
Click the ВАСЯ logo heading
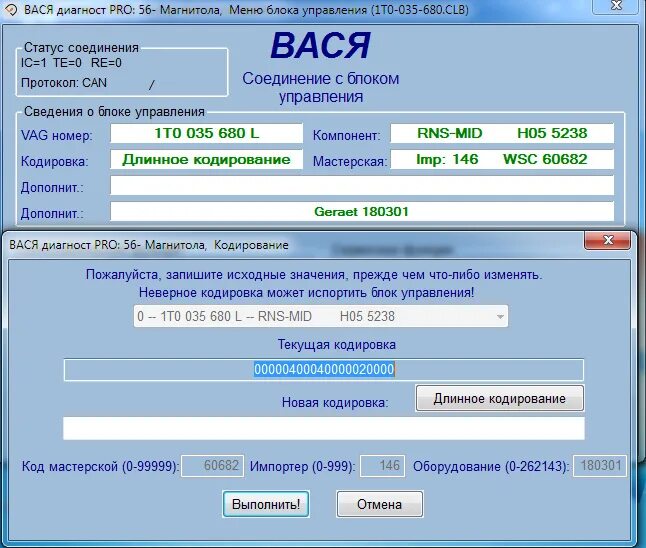click(321, 46)
